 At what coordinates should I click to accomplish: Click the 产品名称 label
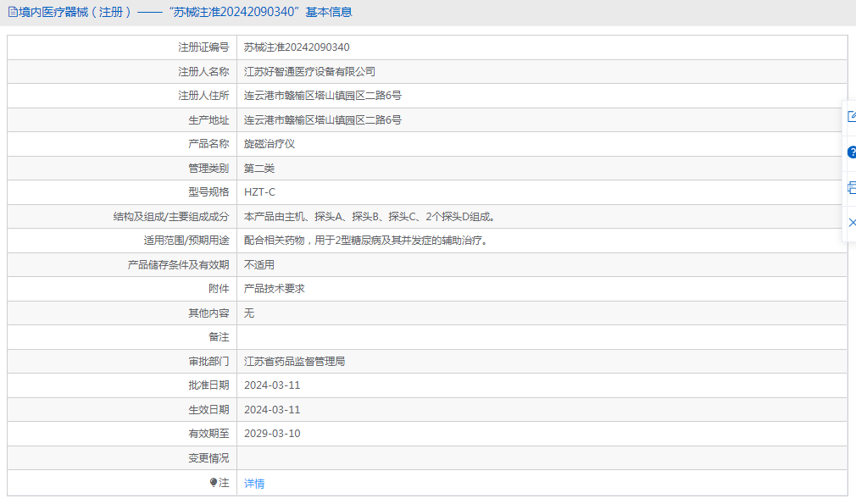pos(208,144)
